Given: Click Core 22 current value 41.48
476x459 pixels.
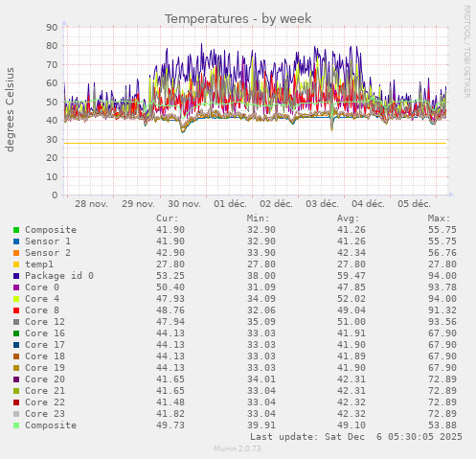Looking at the screenshot, I should [170, 402].
